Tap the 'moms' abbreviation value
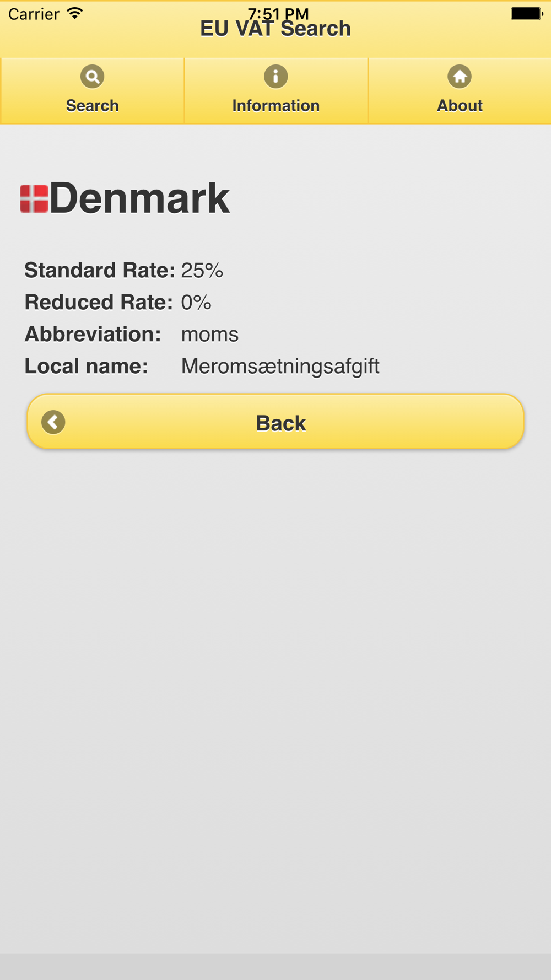The image size is (551, 980). (x=210, y=335)
